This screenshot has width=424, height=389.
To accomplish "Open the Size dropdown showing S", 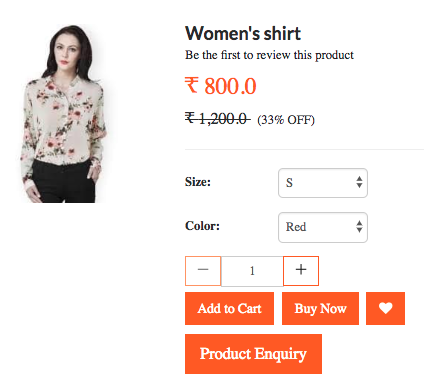I will coord(323,183).
